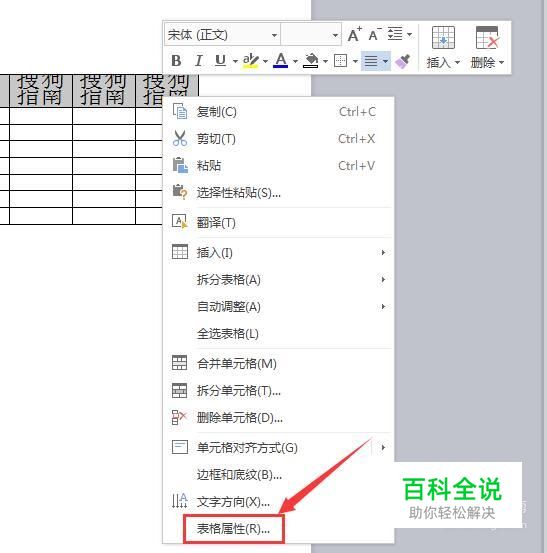Toggle italic formatting in the mini toolbar
The width and height of the screenshot is (547, 553).
[x=199, y=61]
